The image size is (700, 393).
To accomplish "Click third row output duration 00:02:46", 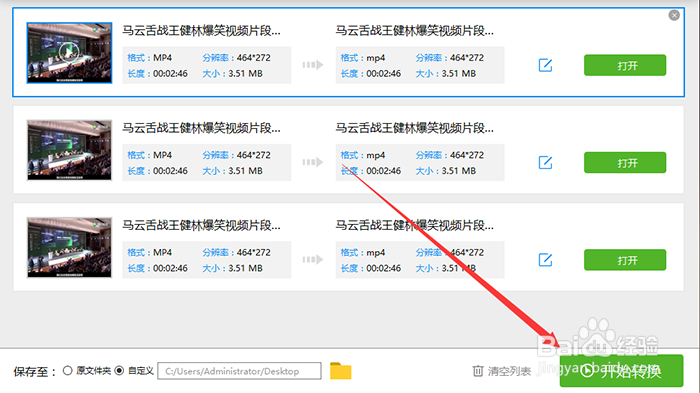I will (383, 268).
